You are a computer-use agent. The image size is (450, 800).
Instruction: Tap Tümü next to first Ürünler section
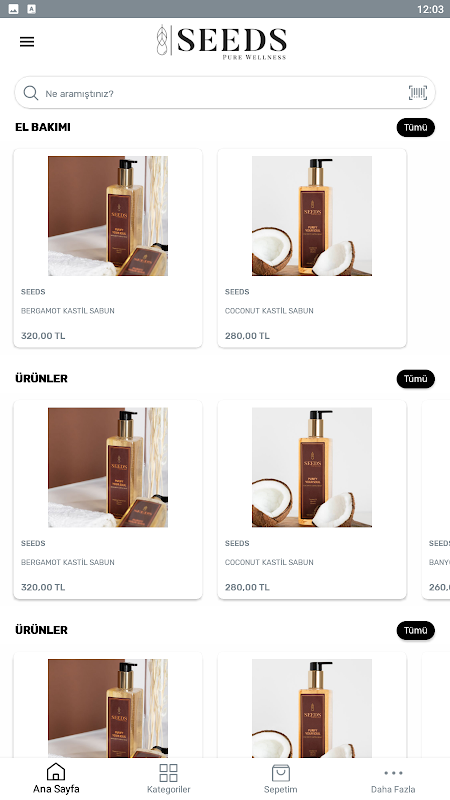coord(416,379)
